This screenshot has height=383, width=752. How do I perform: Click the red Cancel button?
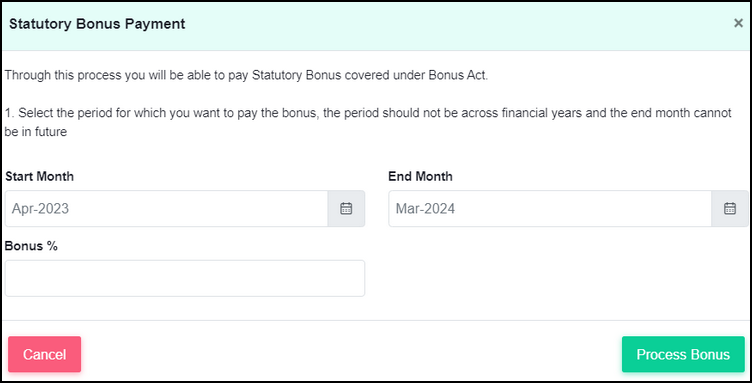pyautogui.click(x=45, y=354)
